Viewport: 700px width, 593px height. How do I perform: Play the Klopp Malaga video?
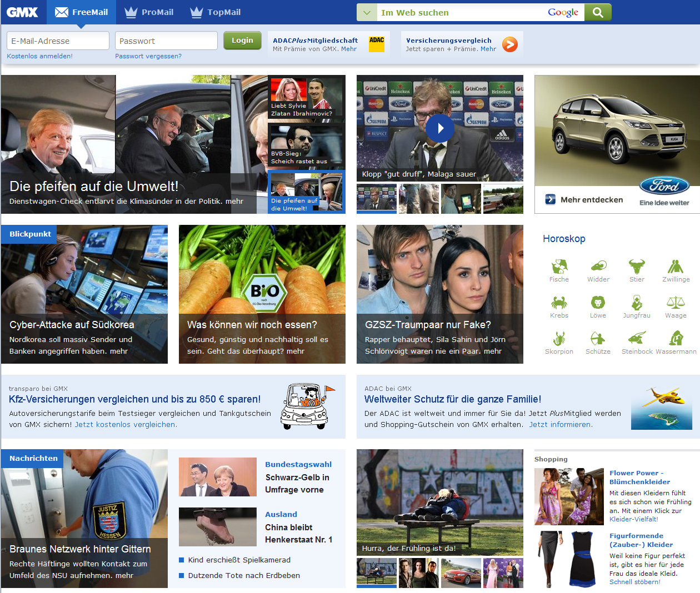pyautogui.click(x=439, y=128)
